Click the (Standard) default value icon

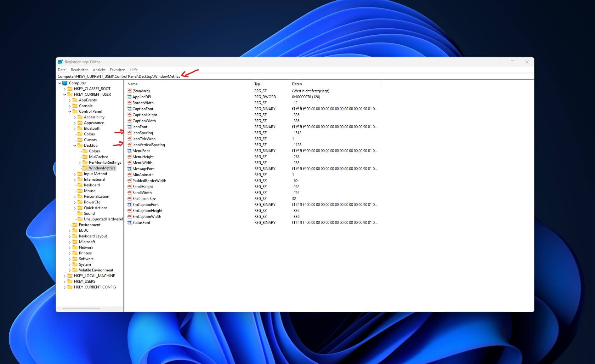click(129, 91)
